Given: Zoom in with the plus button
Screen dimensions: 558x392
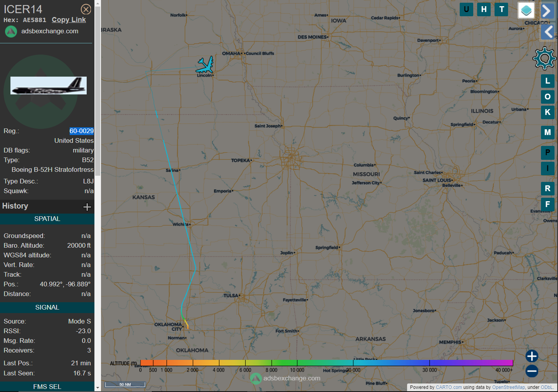Looking at the screenshot, I should [x=532, y=356].
